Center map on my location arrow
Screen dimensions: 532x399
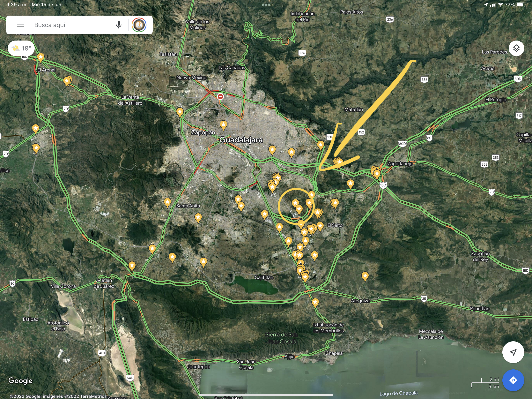click(513, 352)
